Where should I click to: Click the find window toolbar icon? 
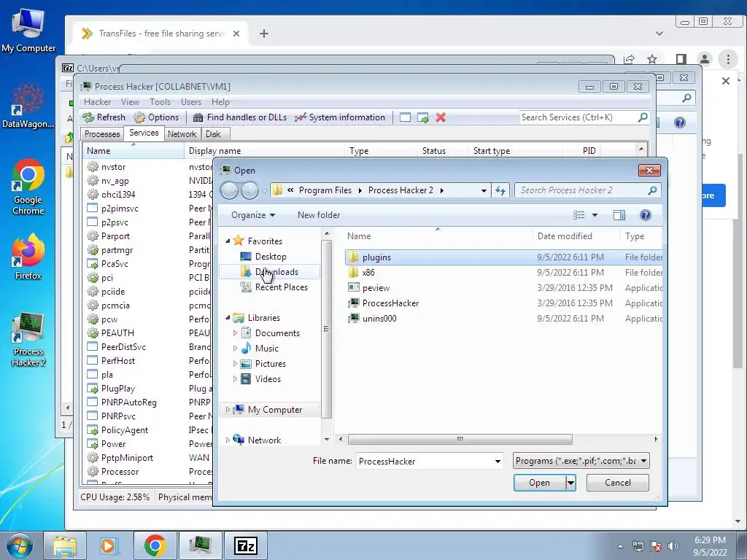(x=405, y=117)
